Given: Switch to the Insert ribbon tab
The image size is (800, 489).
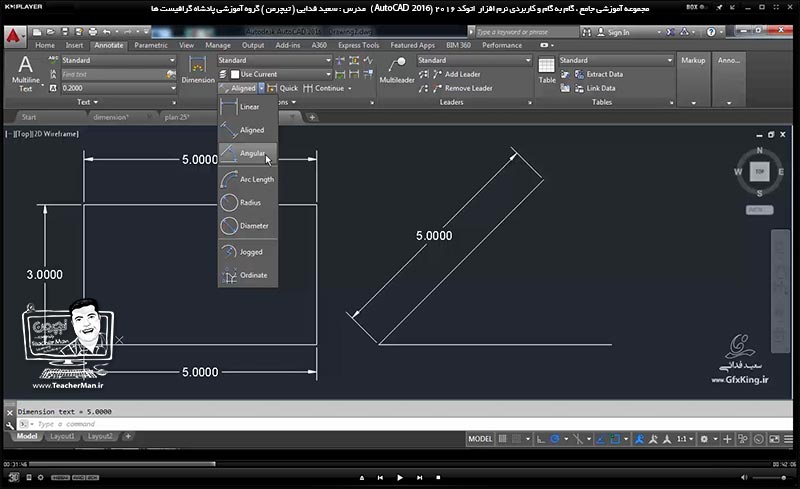Looking at the screenshot, I should (74, 45).
